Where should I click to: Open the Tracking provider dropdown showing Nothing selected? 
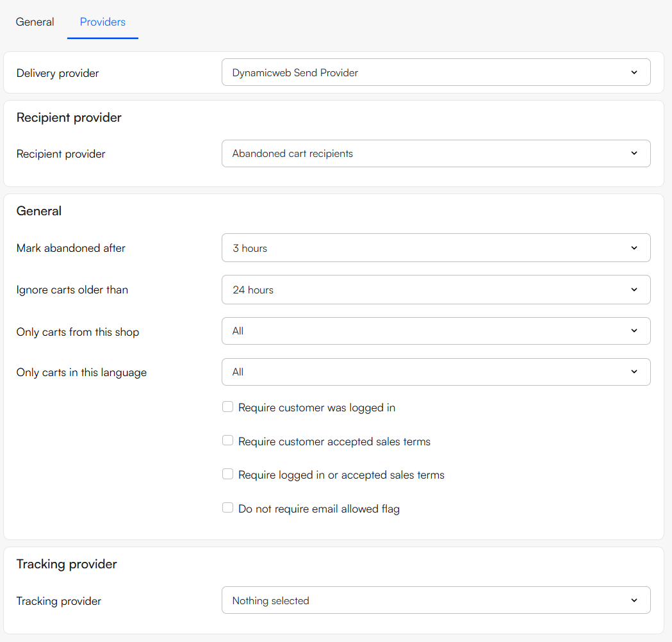[436, 601]
